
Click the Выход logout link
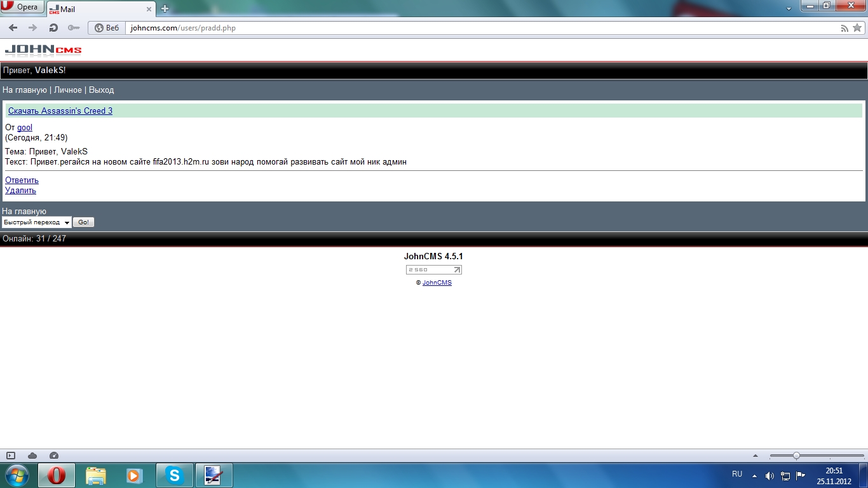pyautogui.click(x=102, y=90)
